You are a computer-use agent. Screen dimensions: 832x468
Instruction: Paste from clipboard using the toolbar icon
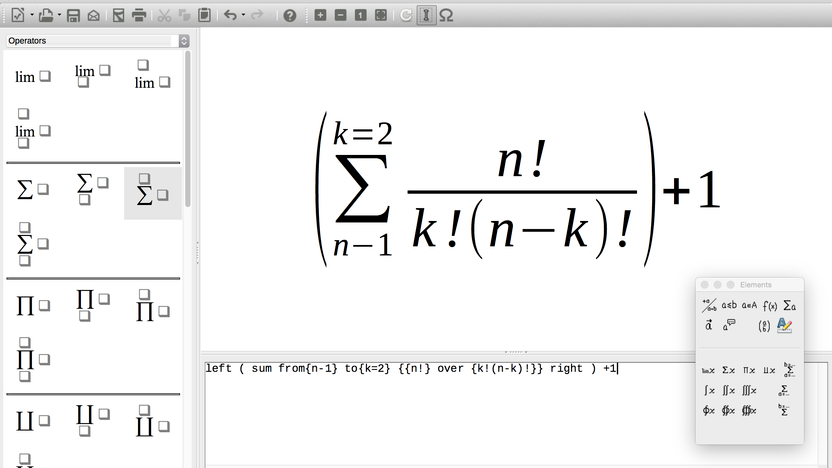click(204, 15)
